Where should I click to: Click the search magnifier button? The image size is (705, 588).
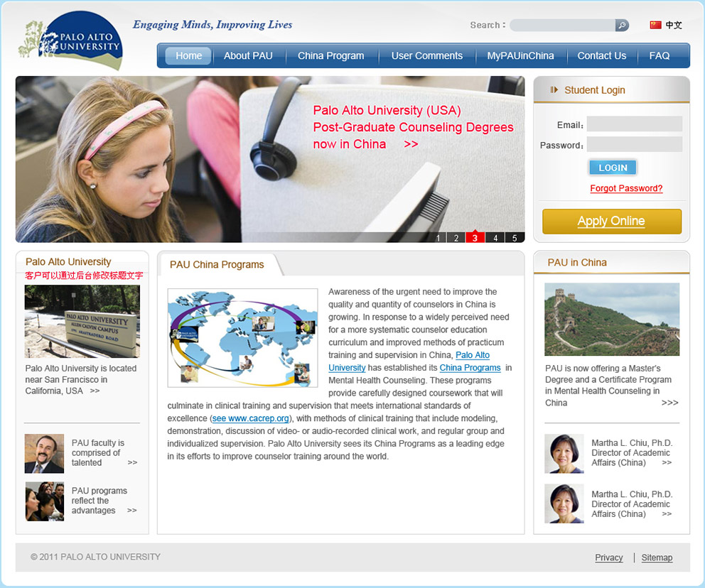(x=622, y=25)
